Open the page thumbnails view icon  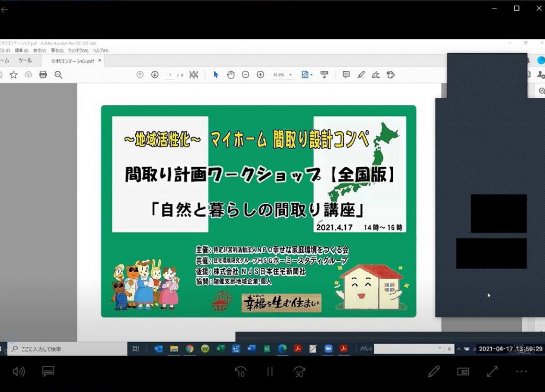(194, 74)
